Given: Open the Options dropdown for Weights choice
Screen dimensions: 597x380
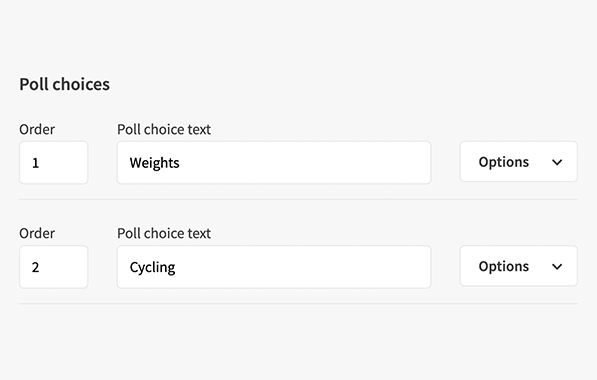Looking at the screenshot, I should [x=519, y=162].
